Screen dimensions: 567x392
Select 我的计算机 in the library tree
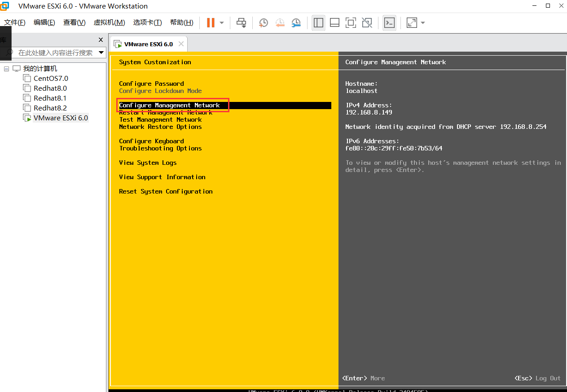point(40,69)
